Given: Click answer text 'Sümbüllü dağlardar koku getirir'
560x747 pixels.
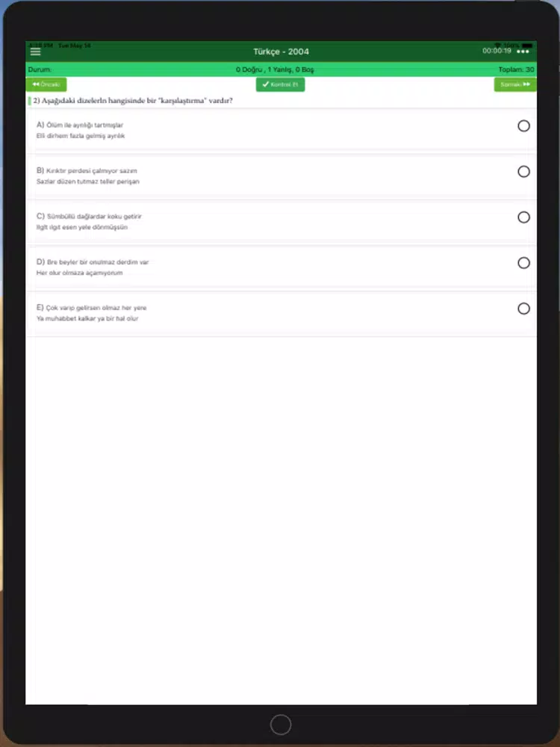Looking at the screenshot, I should (94, 217).
